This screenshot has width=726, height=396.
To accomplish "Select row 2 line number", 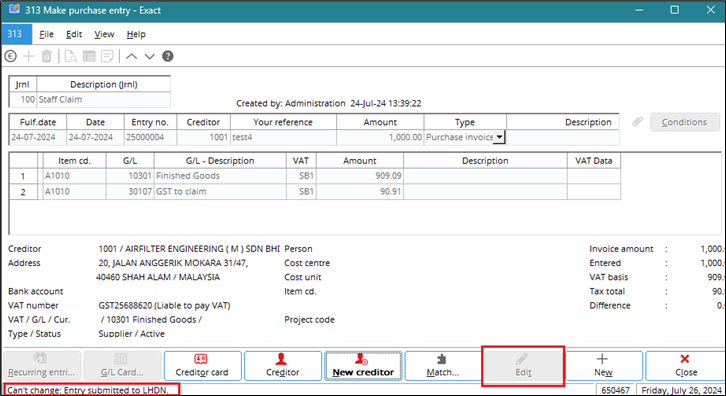I will (x=23, y=192).
